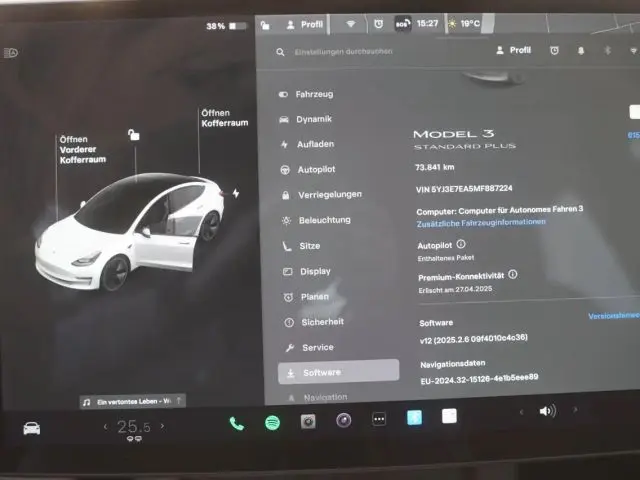Screen dimensions: 640x480
Task: Open the phone app in the dock
Action: [236, 424]
